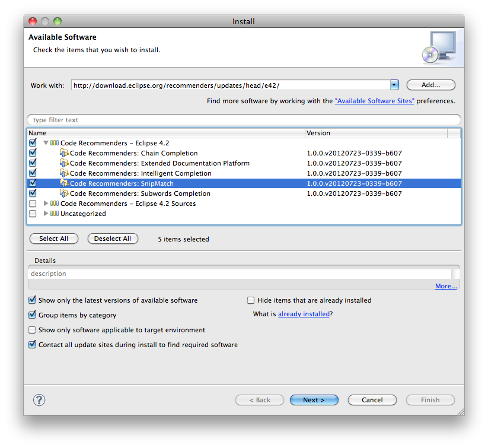Select the Code Recommenders: Intelligent Completion row

(244, 173)
